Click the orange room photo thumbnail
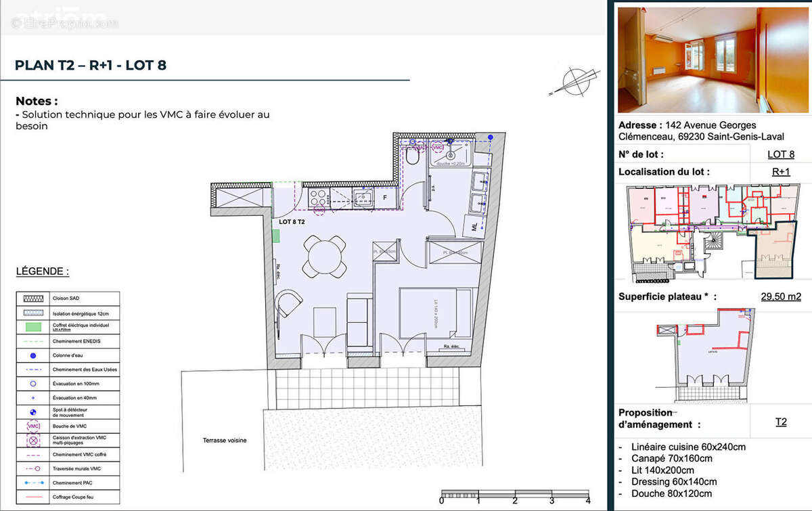This screenshot has width=812, height=511. (x=714, y=60)
